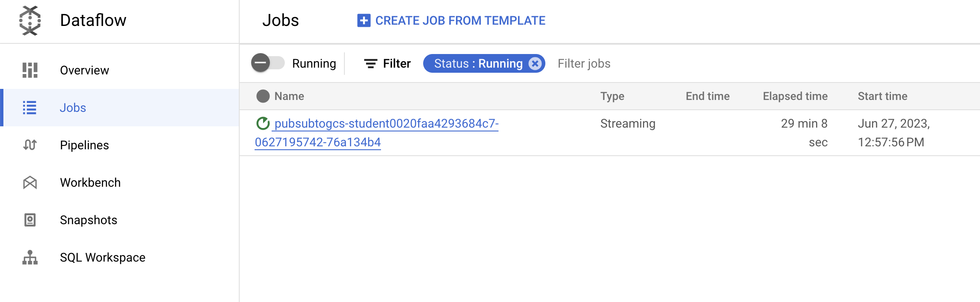980x302 pixels.
Task: Select Pipelines in the left navigation
Action: point(84,145)
